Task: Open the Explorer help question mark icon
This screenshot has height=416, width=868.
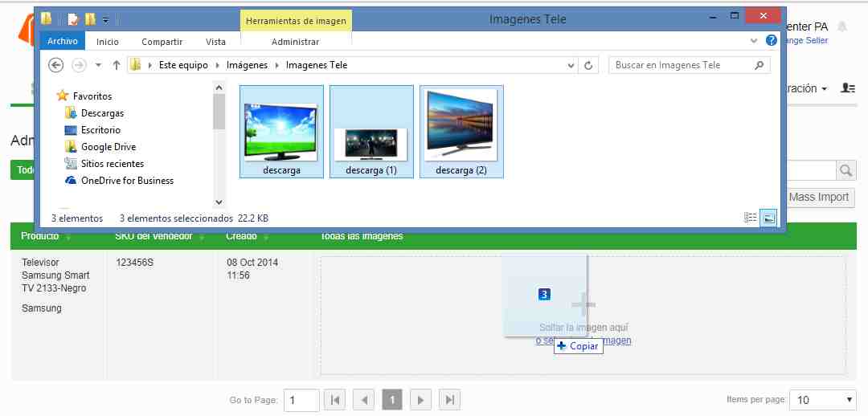Action: pos(771,41)
